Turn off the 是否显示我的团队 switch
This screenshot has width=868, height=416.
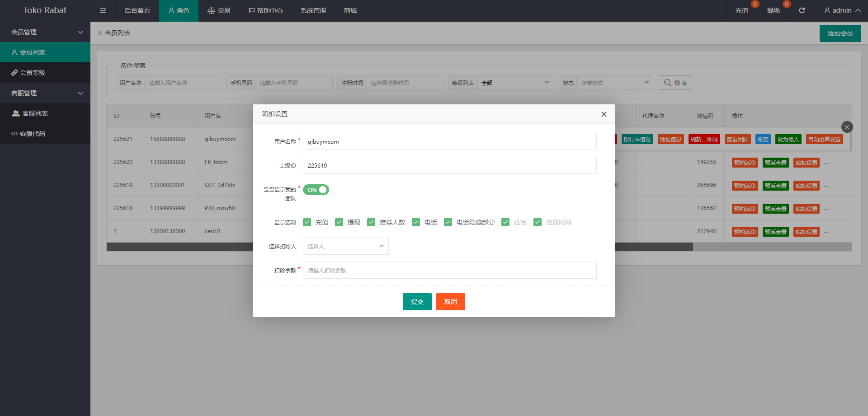tap(316, 190)
